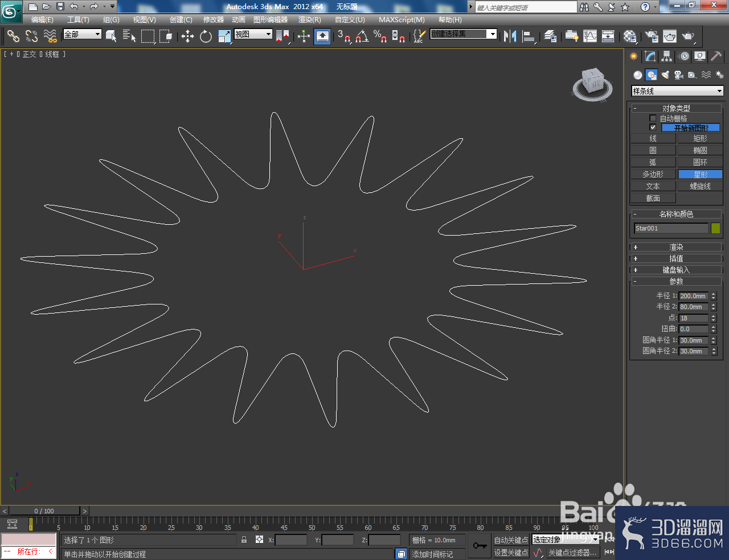Toggle the Spinner Snap button
729x560 pixels.
tap(398, 36)
